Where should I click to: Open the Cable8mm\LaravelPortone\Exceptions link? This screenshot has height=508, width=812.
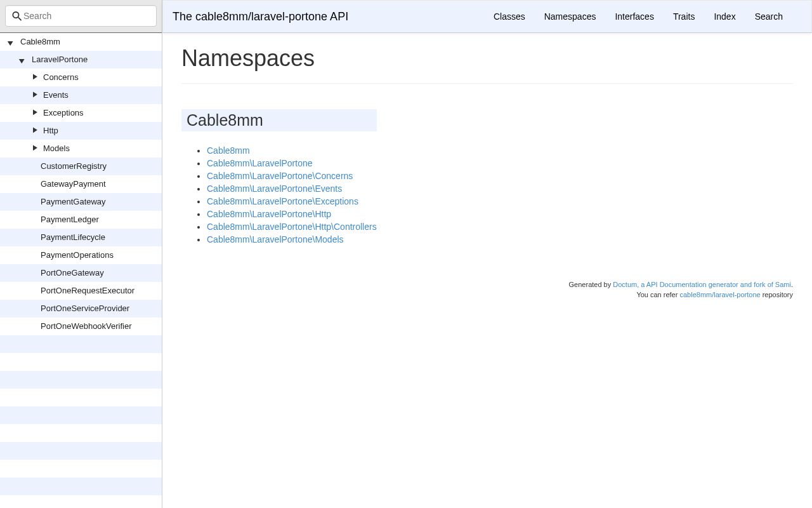(x=282, y=201)
